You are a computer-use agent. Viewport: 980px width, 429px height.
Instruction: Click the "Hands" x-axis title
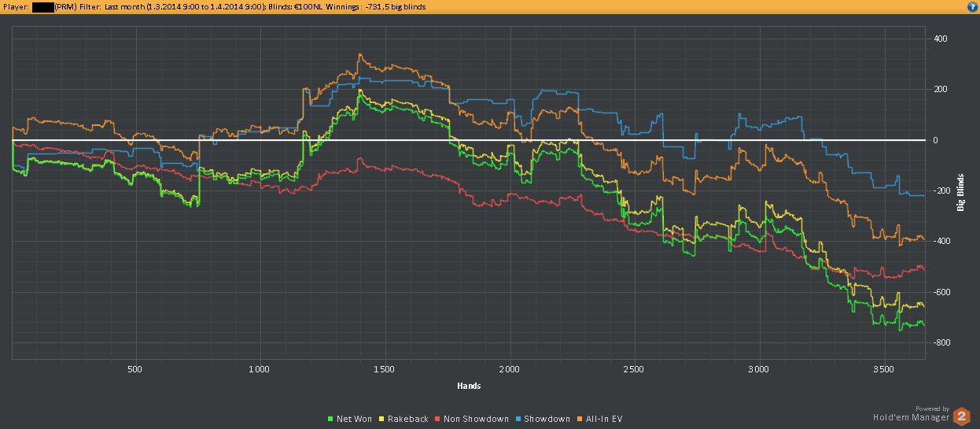[x=469, y=386]
